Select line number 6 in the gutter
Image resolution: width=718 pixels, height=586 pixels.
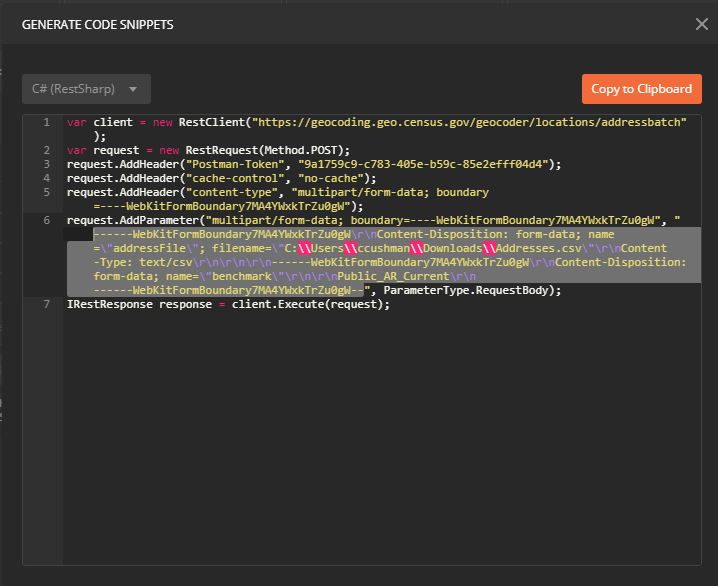[45, 220]
